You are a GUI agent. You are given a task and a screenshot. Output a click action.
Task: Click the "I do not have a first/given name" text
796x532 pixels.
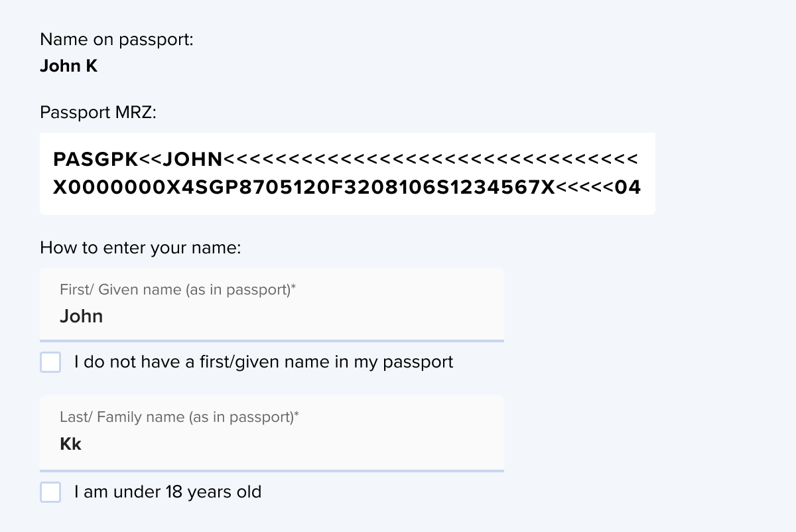point(263,362)
